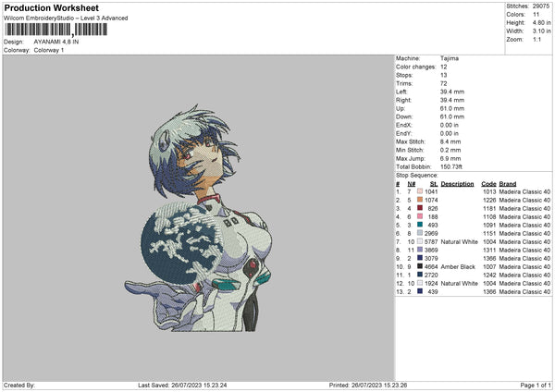Select thread code '1311' in row 8

[489, 251]
